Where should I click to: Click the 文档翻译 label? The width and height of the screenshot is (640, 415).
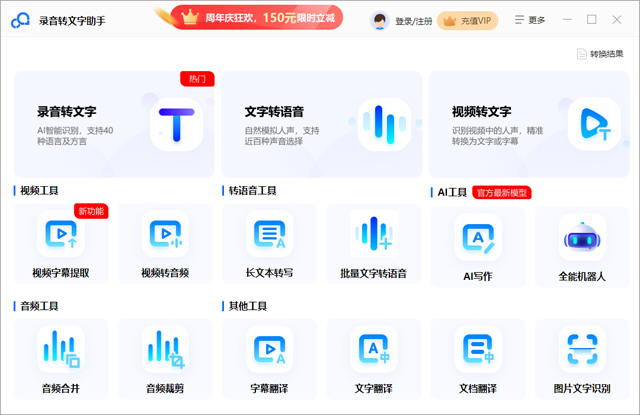point(478,388)
